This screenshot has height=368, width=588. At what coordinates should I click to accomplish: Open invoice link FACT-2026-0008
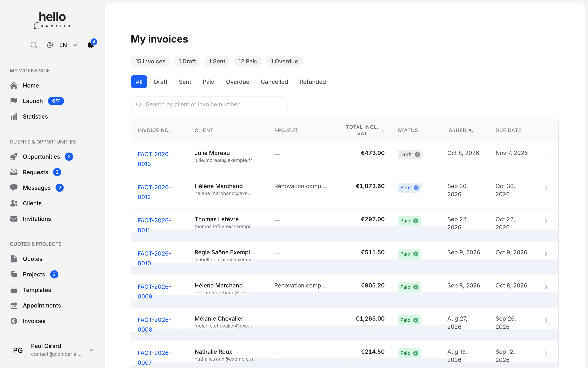[154, 324]
